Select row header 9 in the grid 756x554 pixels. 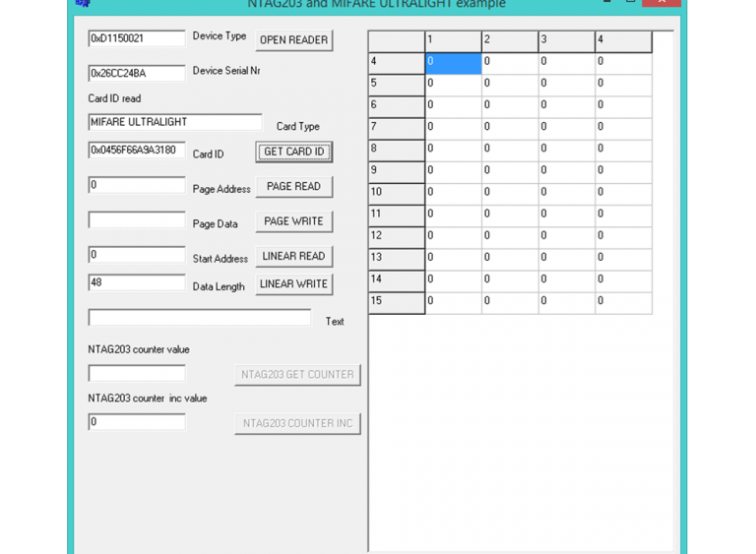coord(397,172)
